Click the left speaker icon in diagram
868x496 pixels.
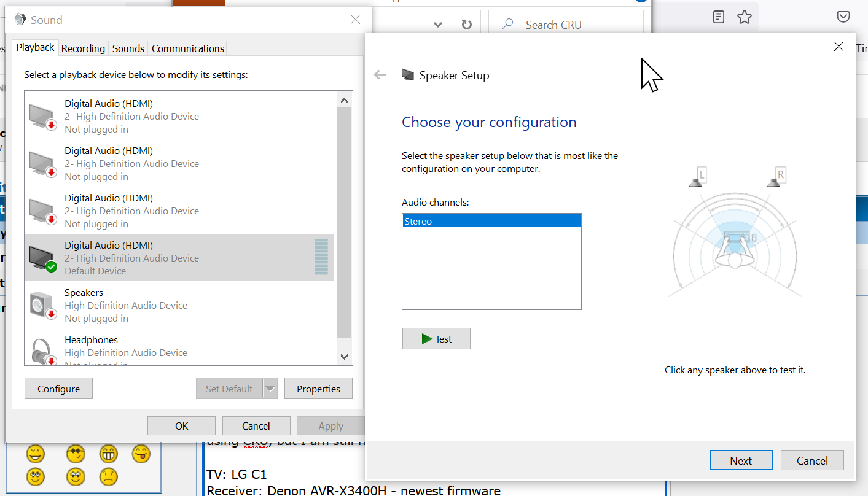click(698, 177)
